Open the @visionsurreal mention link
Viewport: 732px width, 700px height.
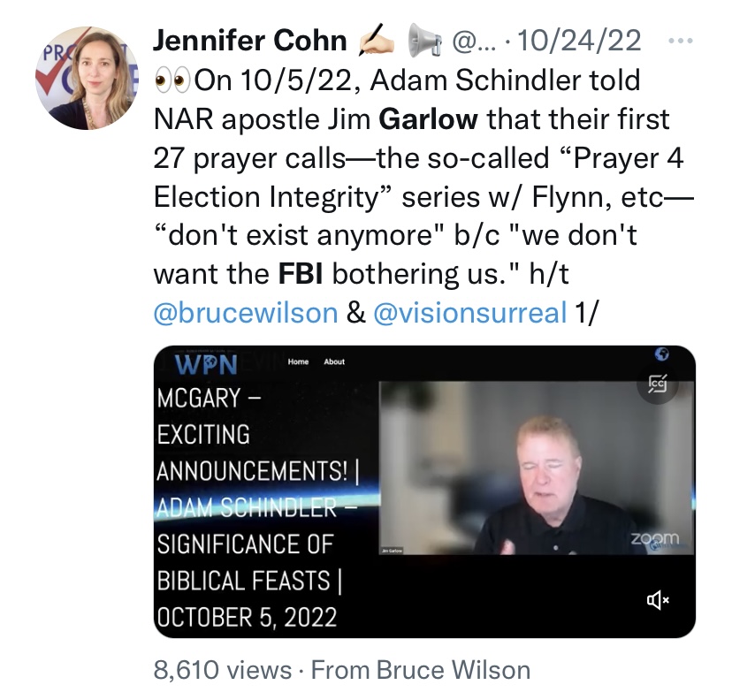point(470,312)
